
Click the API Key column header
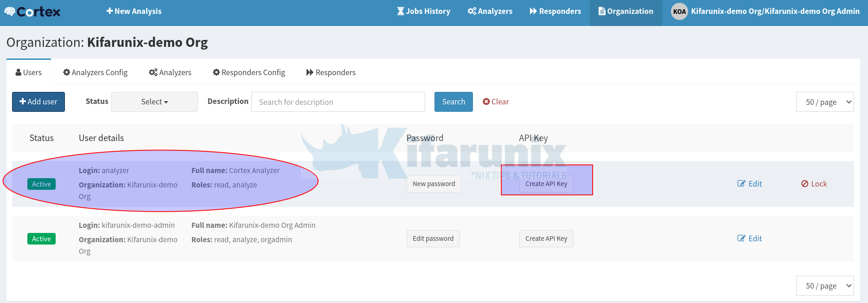click(x=533, y=138)
